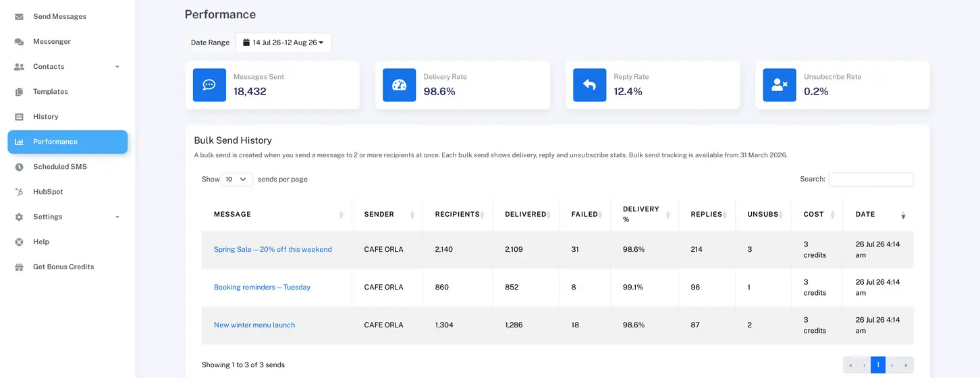Sort by Cost column arrows
Image resolution: width=980 pixels, height=378 pixels.
click(832, 215)
